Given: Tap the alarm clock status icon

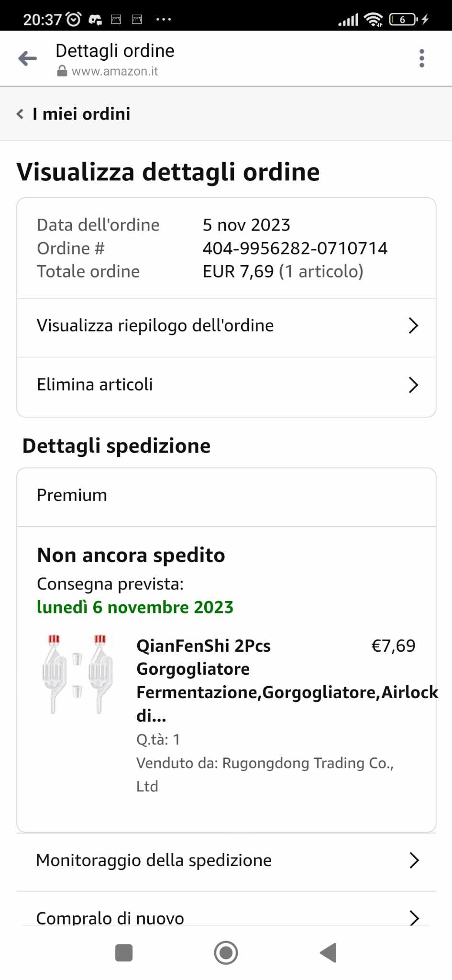Looking at the screenshot, I should (74, 19).
